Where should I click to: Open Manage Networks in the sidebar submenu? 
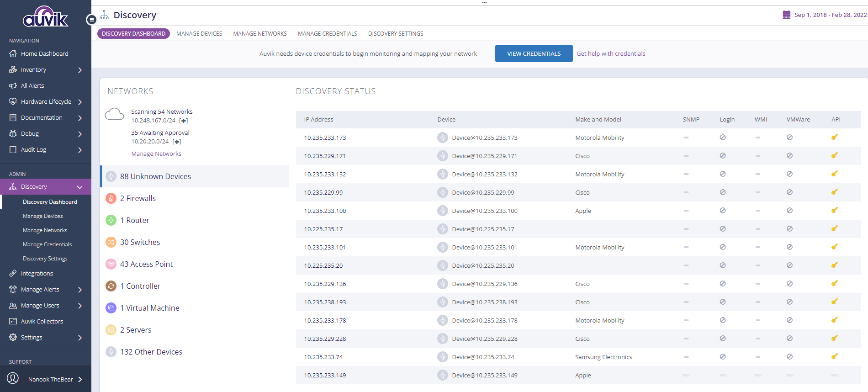[45, 230]
